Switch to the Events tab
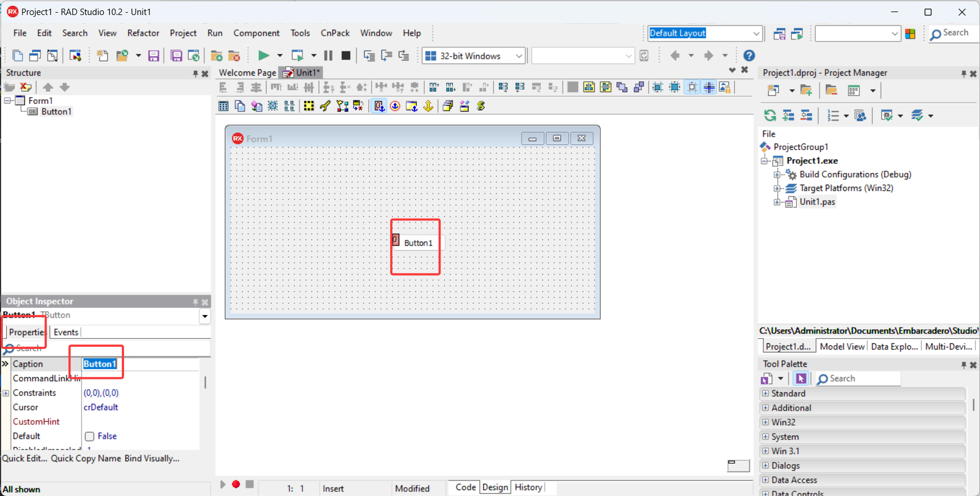The width and height of the screenshot is (980, 496). pos(66,332)
